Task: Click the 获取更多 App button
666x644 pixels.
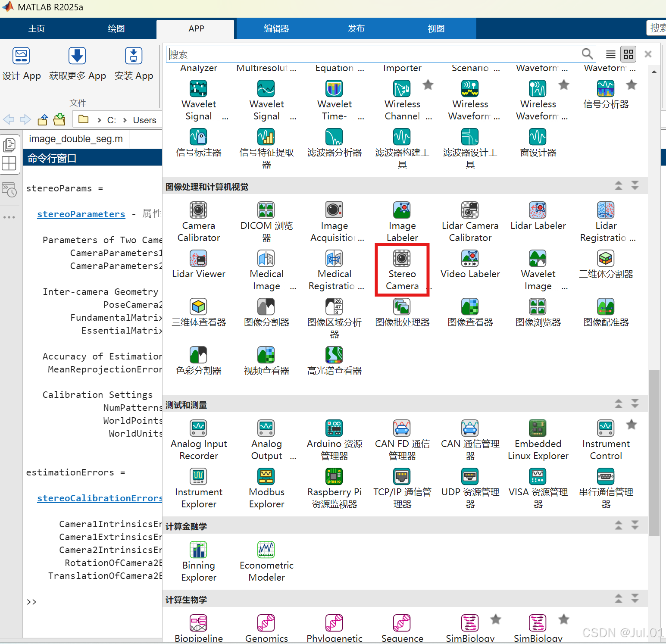Action: click(x=78, y=64)
